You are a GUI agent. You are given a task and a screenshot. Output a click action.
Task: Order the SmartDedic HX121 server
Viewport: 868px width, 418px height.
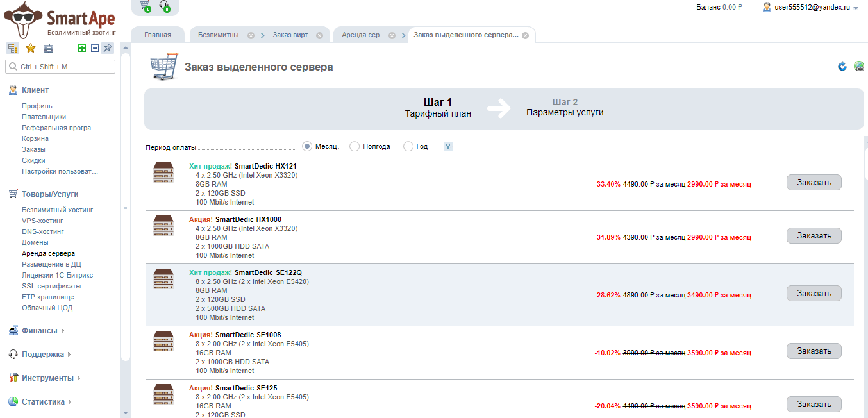click(814, 183)
